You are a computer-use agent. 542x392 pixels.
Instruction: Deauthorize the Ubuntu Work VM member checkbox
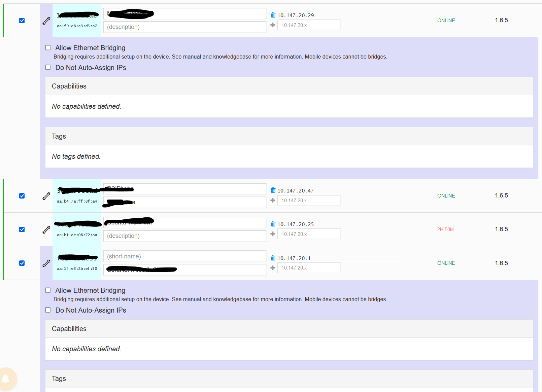[x=22, y=229]
